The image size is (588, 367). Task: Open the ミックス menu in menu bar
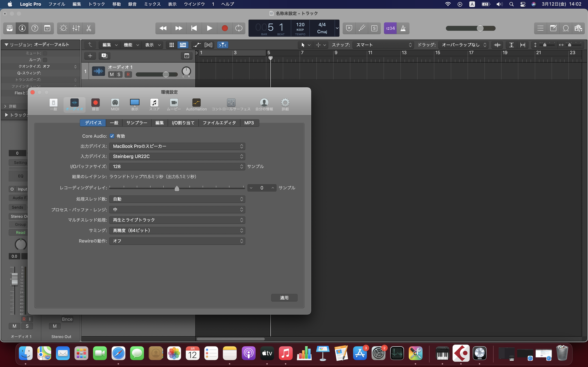[x=152, y=4]
